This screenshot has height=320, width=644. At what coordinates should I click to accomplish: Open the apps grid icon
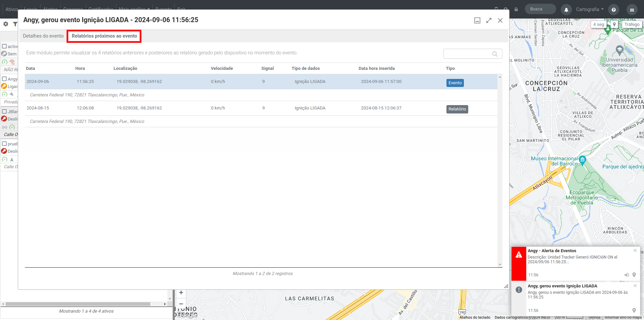(x=632, y=9)
